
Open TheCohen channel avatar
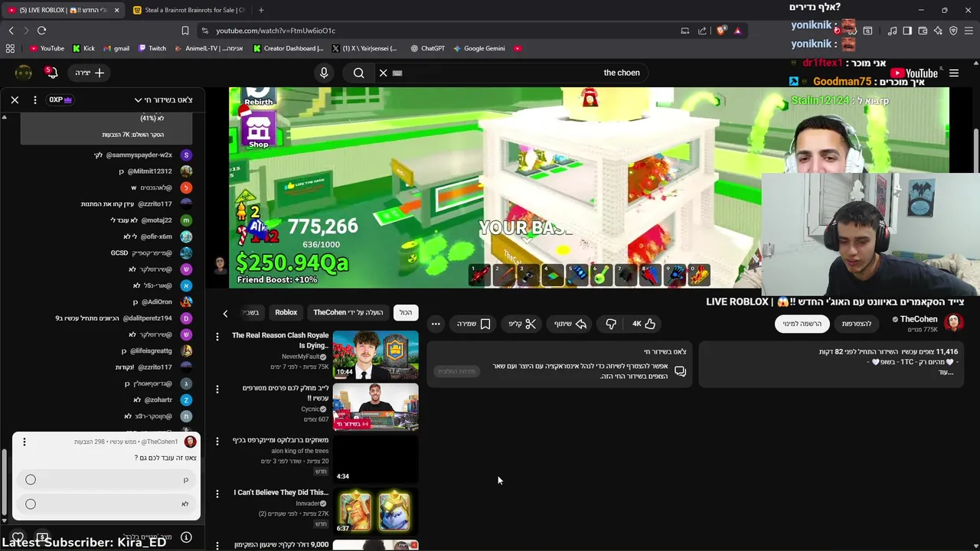953,322
